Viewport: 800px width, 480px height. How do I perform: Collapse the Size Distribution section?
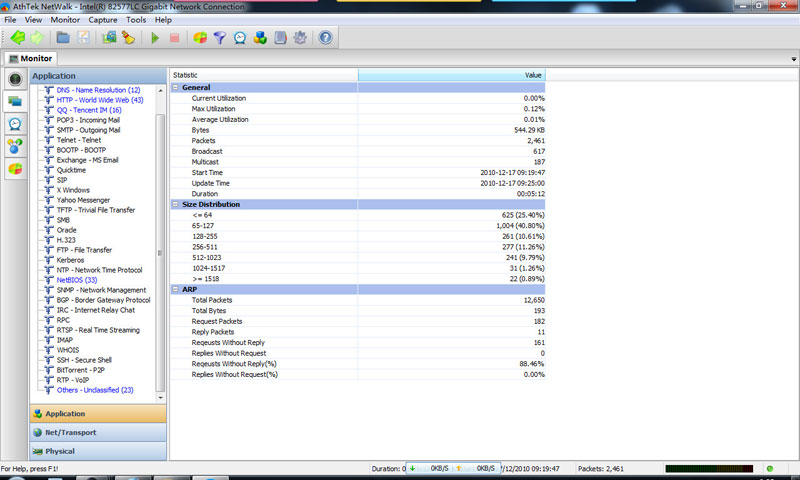click(176, 204)
